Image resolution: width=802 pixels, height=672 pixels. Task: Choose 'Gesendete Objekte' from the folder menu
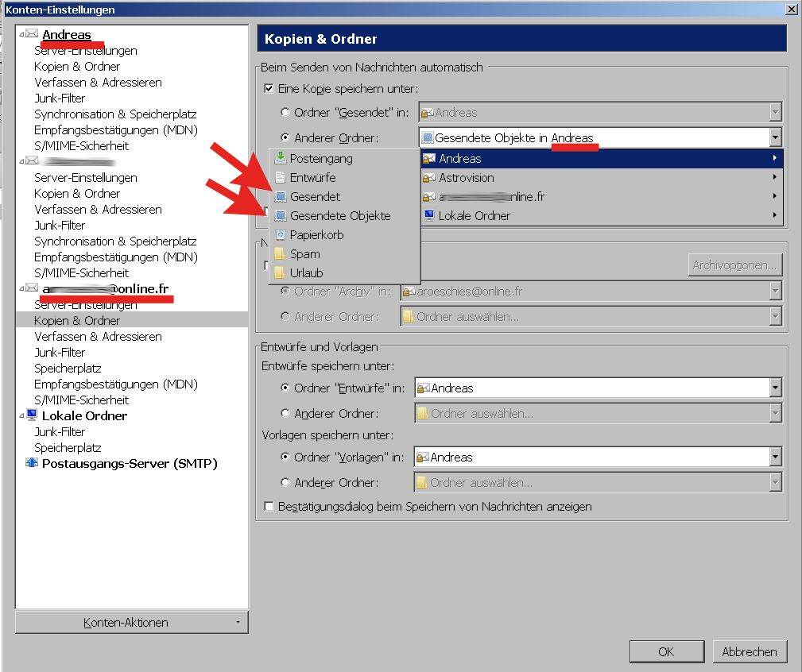click(x=340, y=216)
